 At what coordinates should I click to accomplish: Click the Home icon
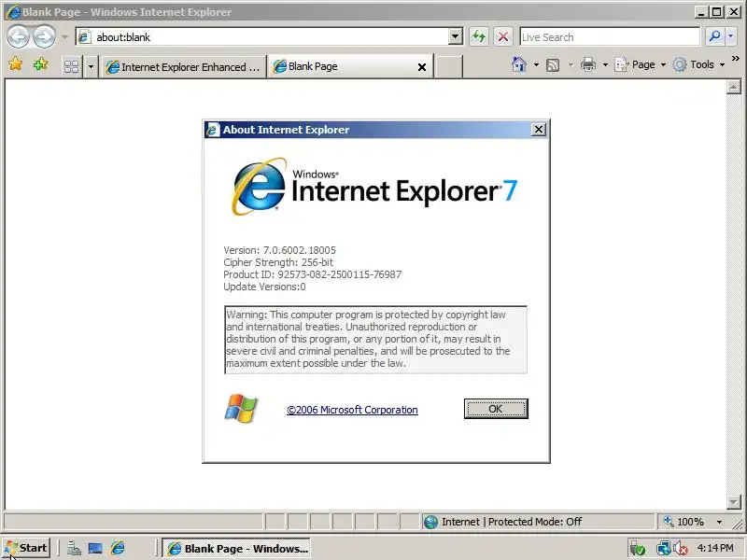519,64
